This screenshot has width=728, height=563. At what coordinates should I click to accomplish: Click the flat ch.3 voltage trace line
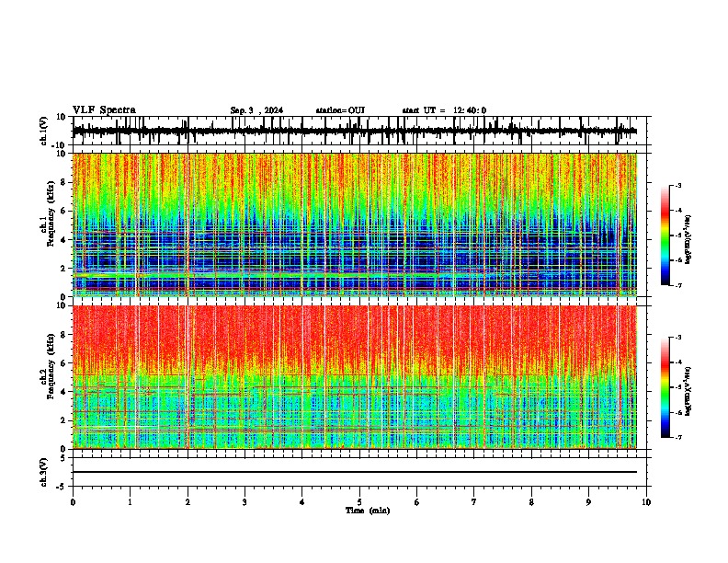(355, 472)
